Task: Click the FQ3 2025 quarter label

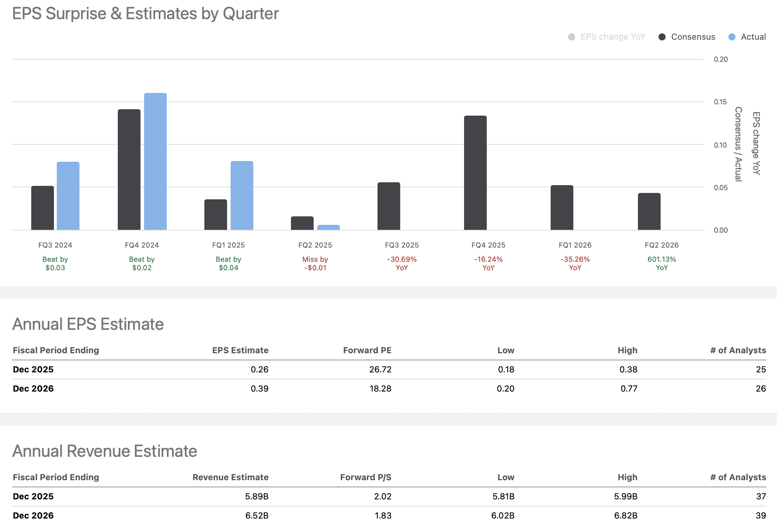Action: click(402, 245)
